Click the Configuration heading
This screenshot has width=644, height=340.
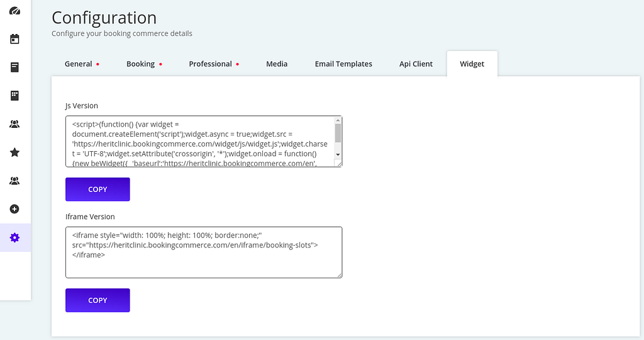[104, 18]
